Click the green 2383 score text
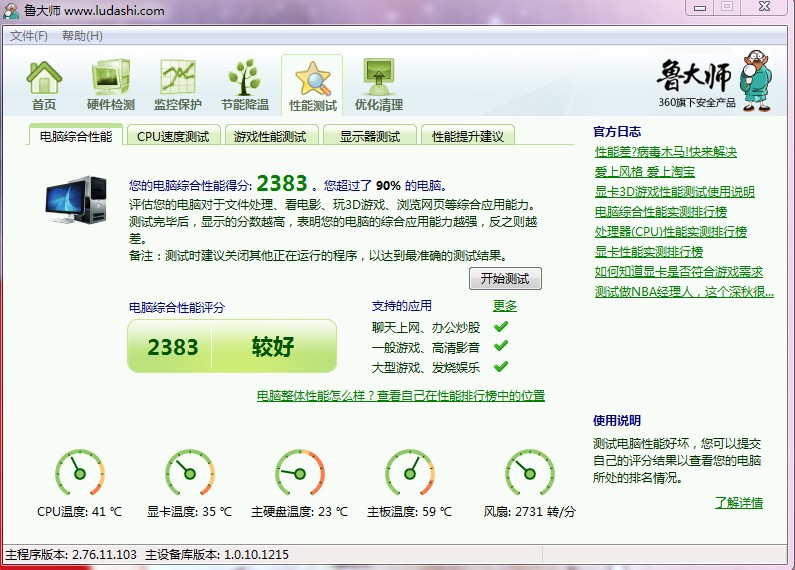 coord(282,183)
